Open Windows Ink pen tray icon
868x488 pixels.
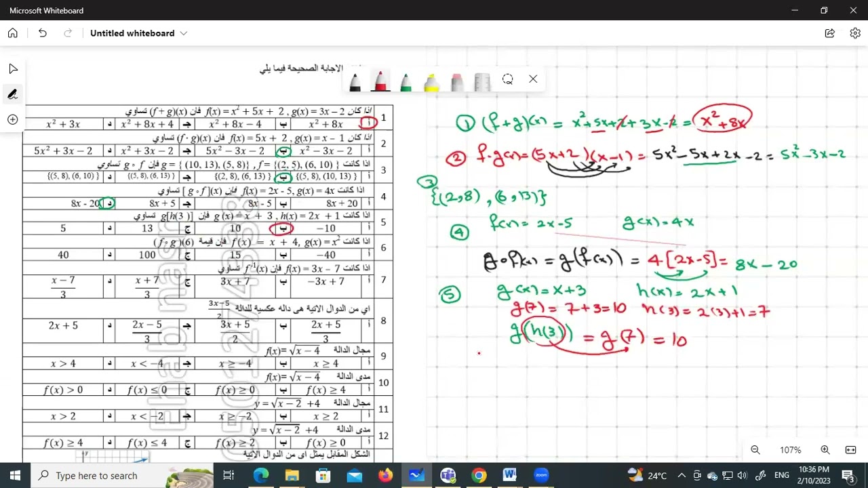(x=761, y=475)
